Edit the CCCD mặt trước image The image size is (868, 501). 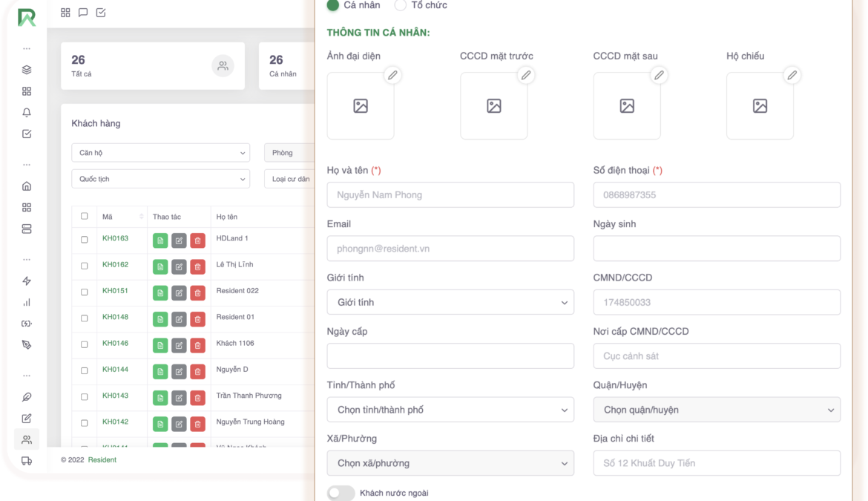pyautogui.click(x=525, y=75)
